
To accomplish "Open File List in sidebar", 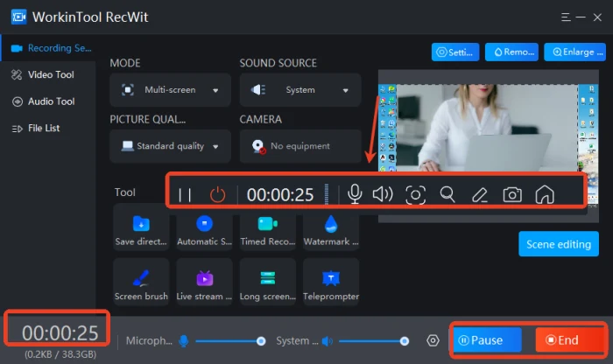I will tap(47, 128).
